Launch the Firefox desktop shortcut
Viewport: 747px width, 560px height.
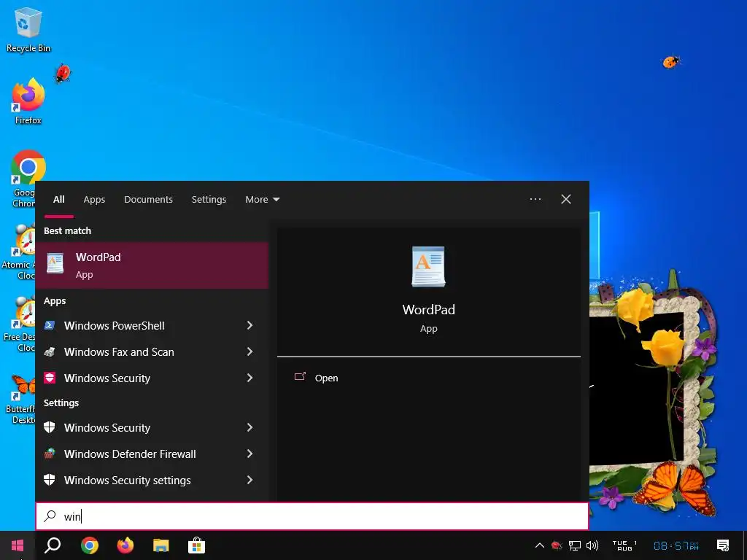pos(28,101)
